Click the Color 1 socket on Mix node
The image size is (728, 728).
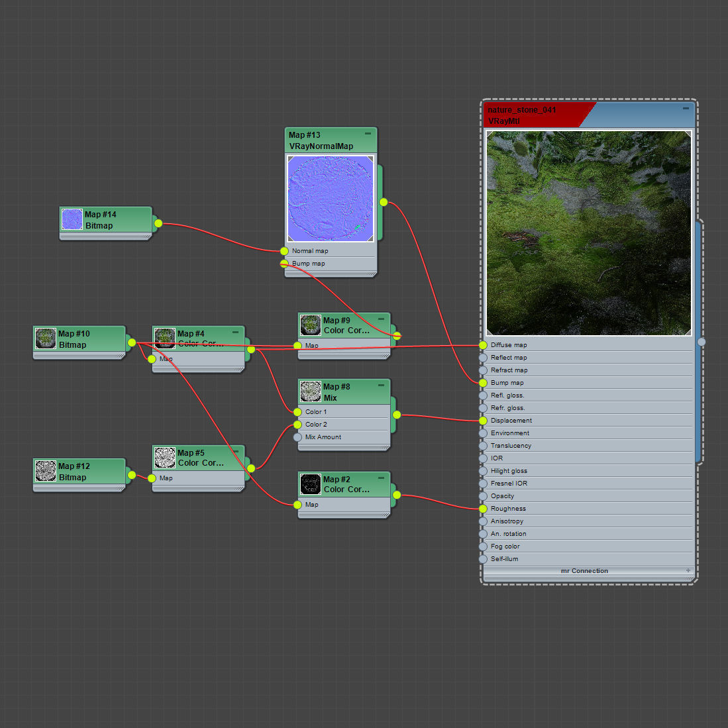click(x=297, y=412)
